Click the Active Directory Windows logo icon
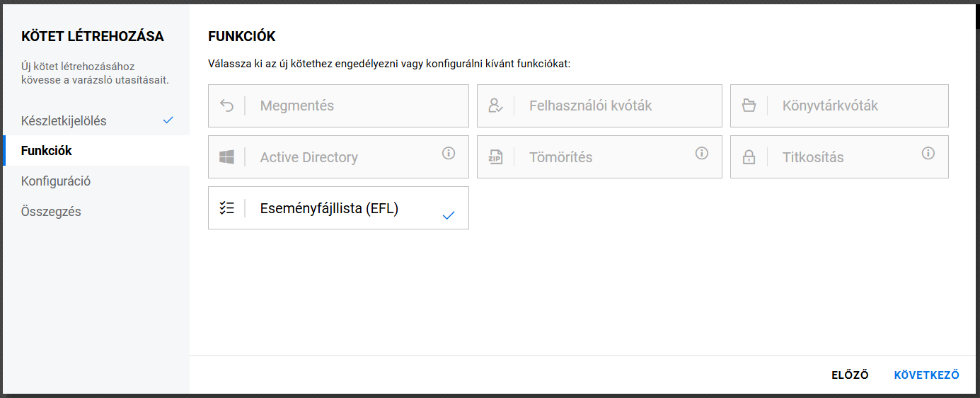Screen dimensions: 980x398 click(226, 157)
